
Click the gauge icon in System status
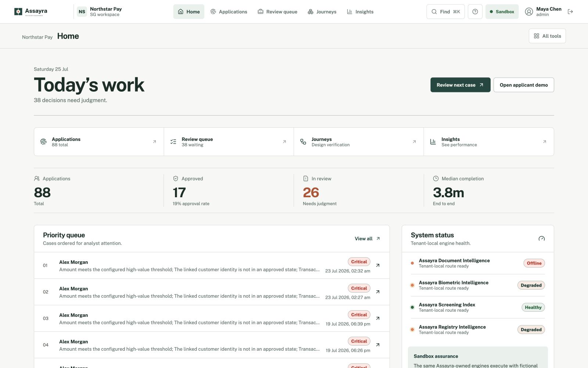[x=542, y=238]
